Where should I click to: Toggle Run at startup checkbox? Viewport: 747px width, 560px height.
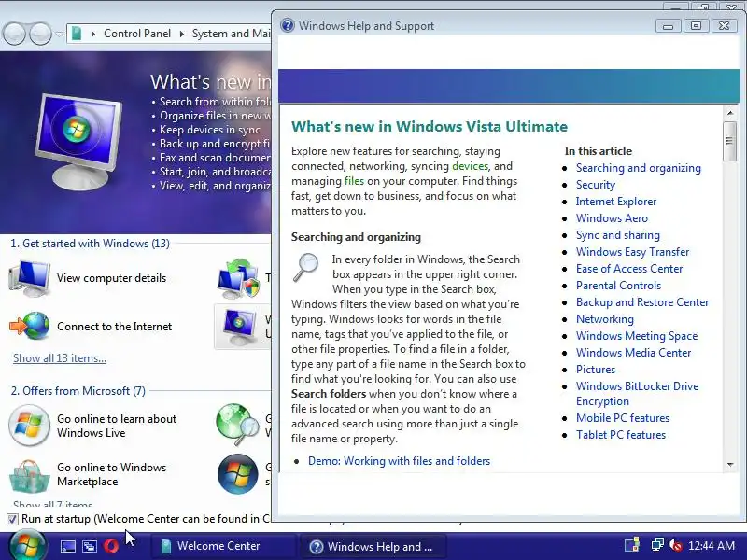point(12,519)
